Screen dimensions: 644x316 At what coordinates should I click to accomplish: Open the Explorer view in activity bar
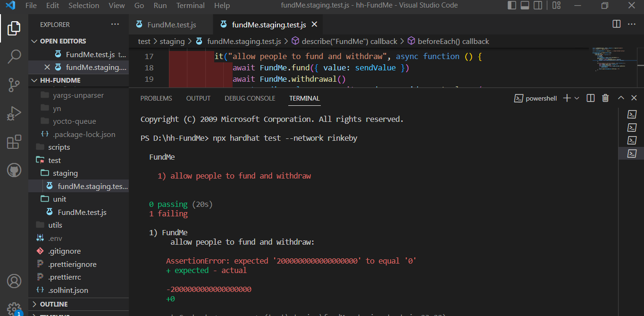(14, 28)
